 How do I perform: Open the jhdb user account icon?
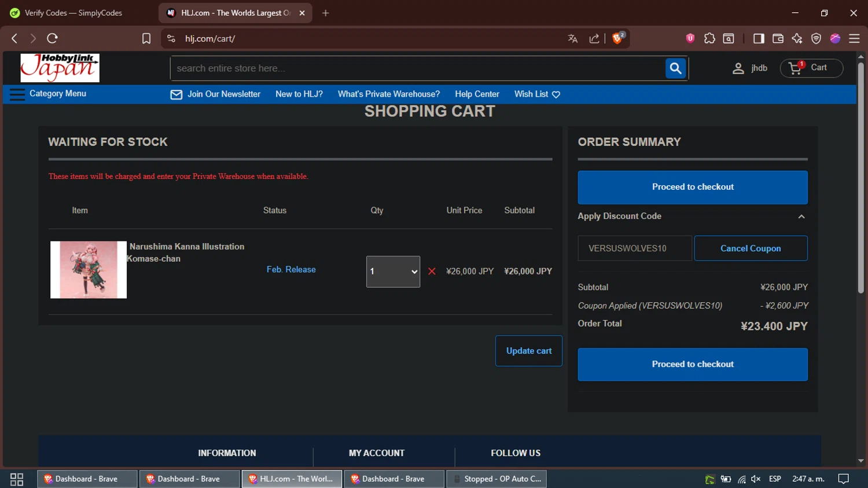738,68
